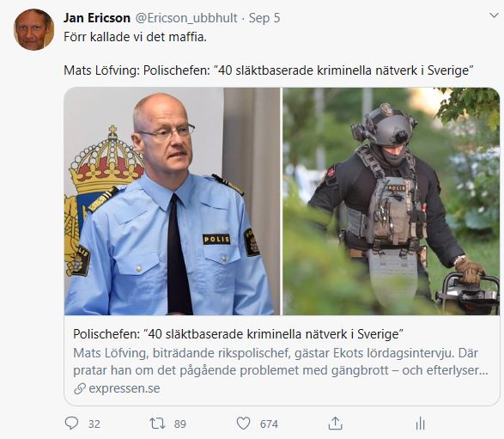Open Jan Ericson's profile avatar
Image resolution: width=504 pixels, height=439 pixels.
33,29
